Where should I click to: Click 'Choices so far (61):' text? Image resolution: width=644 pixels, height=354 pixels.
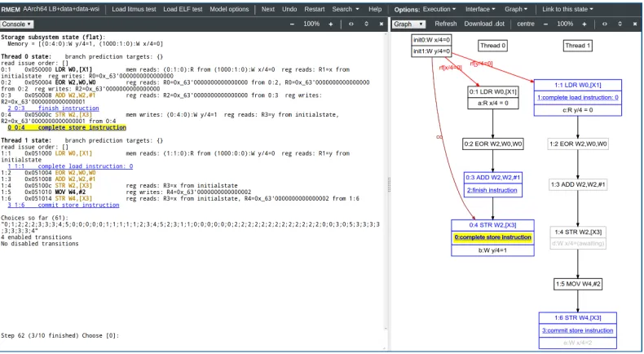point(34,218)
